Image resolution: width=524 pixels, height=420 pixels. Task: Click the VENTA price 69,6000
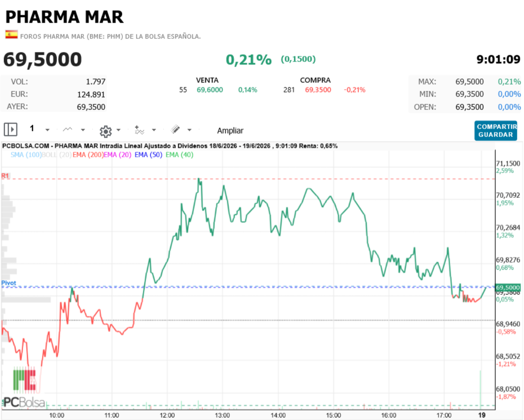210,90
